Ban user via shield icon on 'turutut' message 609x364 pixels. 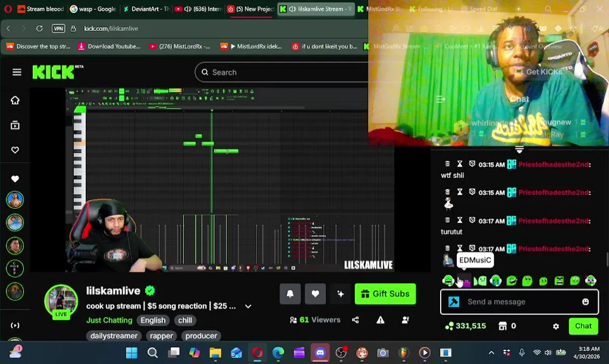click(x=472, y=220)
